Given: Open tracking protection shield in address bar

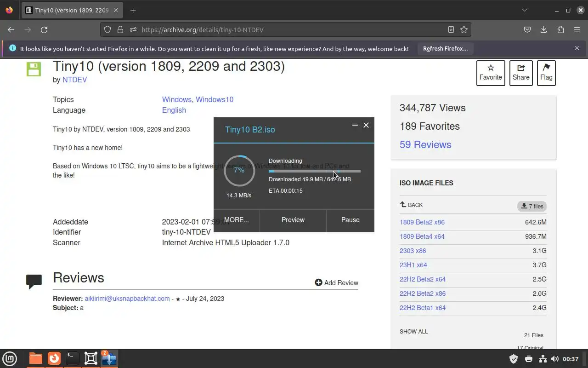Looking at the screenshot, I should (107, 29).
